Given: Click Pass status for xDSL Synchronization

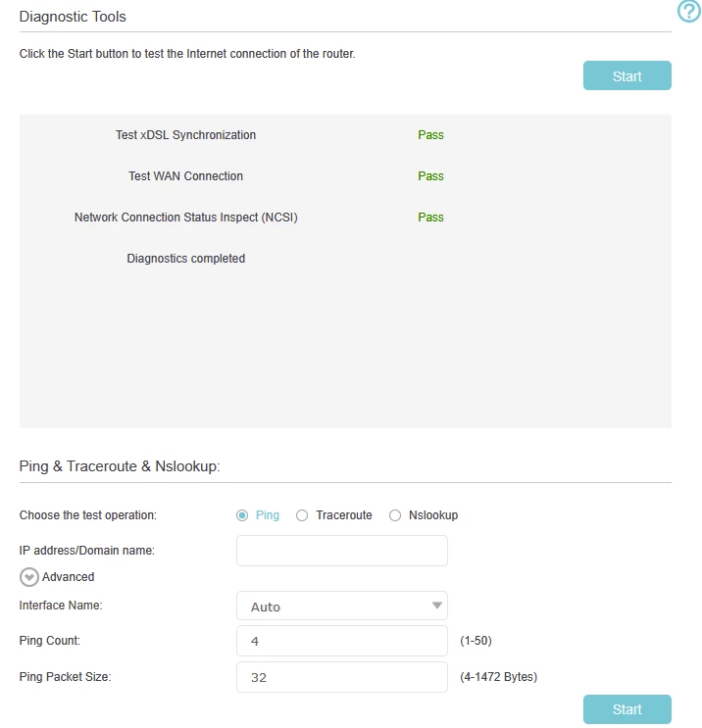Looking at the screenshot, I should click(430, 135).
